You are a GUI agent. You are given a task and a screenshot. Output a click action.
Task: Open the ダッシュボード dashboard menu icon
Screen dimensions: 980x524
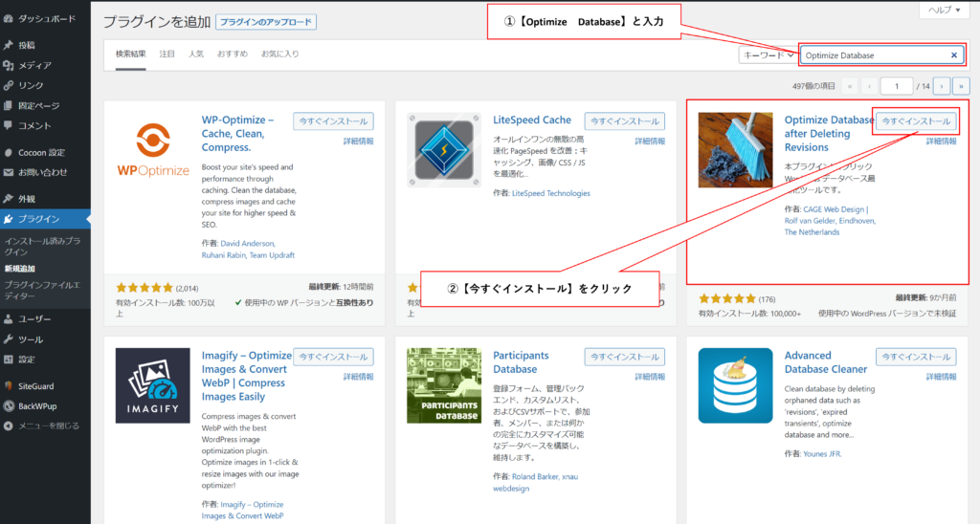pyautogui.click(x=8, y=19)
